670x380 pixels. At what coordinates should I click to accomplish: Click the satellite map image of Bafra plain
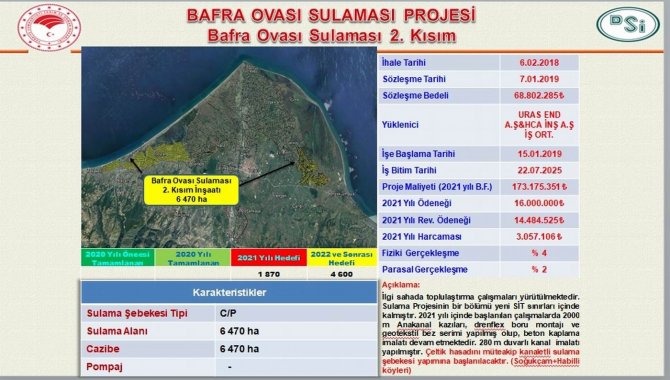tap(229, 147)
